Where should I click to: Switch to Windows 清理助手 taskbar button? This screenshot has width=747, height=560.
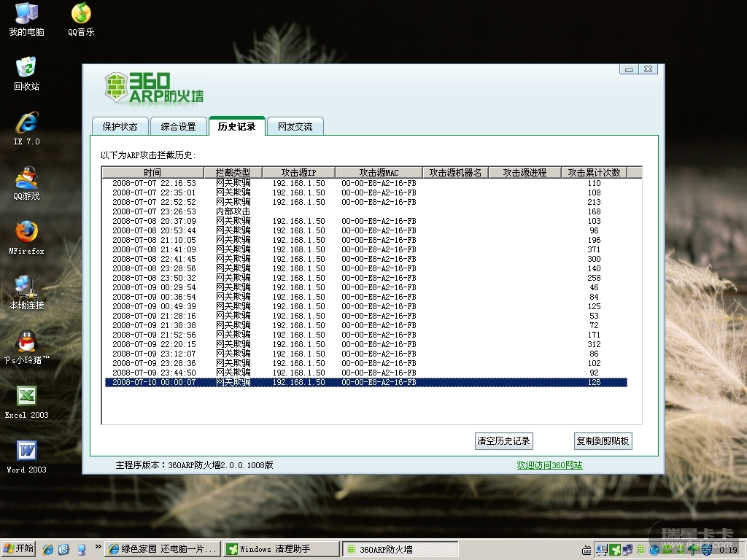point(281,549)
